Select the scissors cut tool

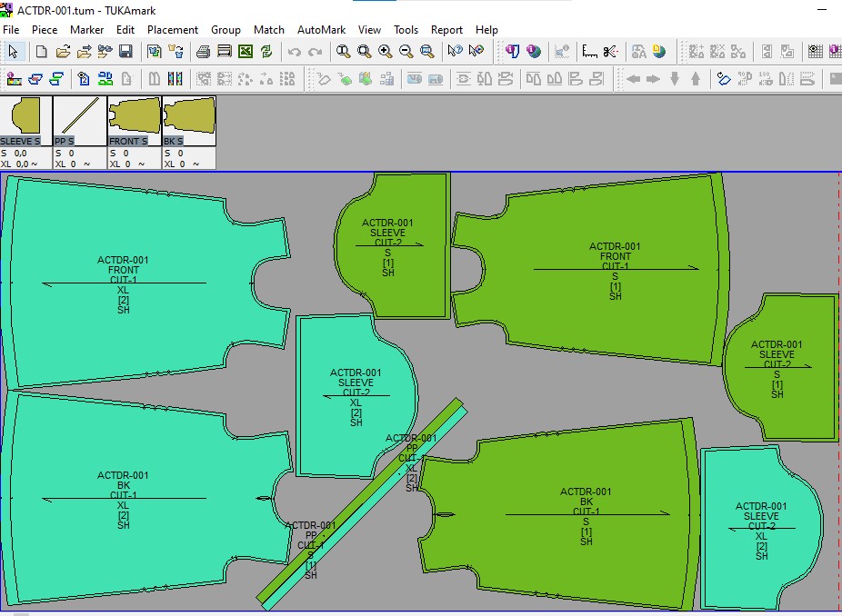(610, 52)
